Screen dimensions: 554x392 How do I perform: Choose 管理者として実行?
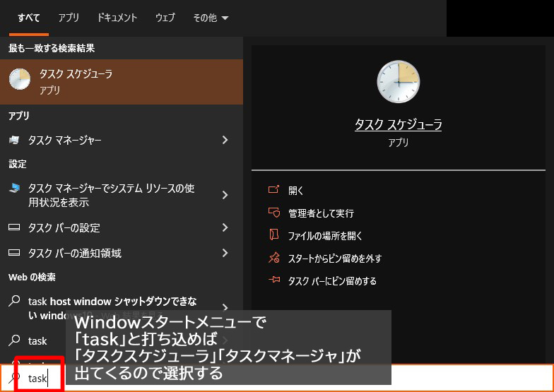(321, 213)
